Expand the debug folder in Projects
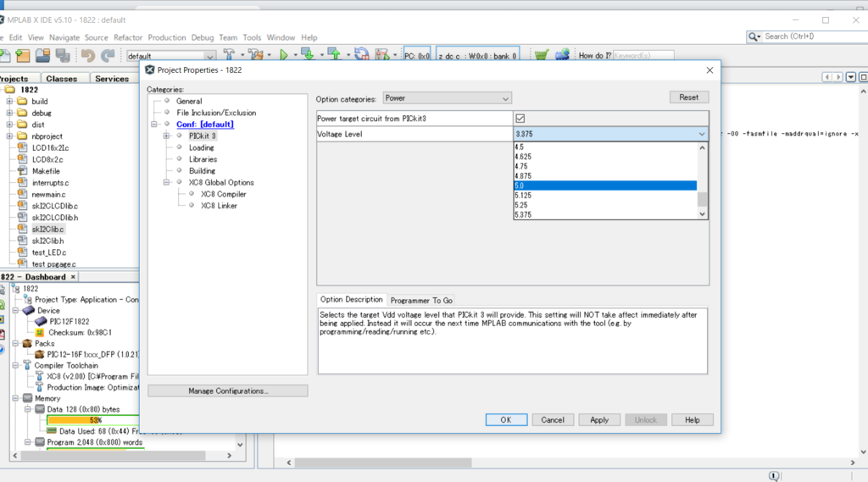This screenshot has width=868, height=482. [x=9, y=113]
